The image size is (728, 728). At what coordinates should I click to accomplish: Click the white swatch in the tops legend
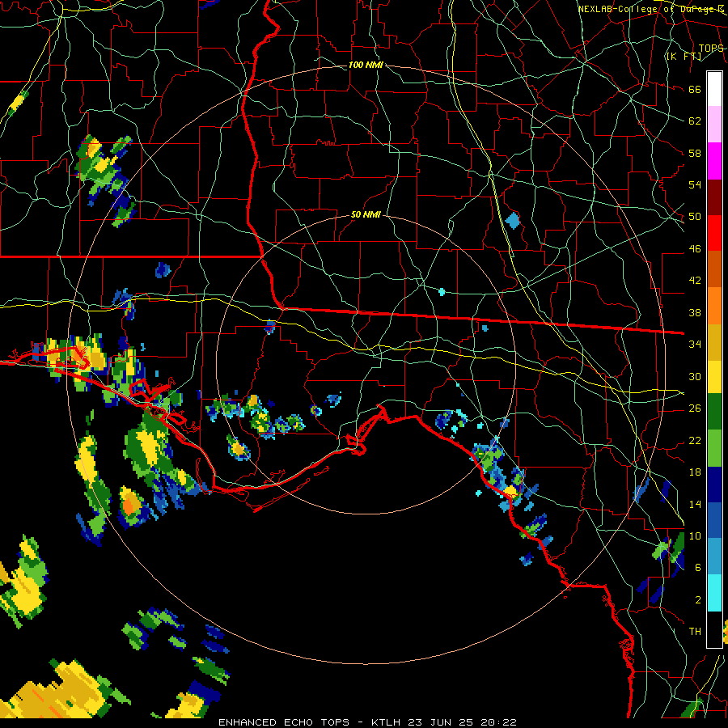pos(714,89)
